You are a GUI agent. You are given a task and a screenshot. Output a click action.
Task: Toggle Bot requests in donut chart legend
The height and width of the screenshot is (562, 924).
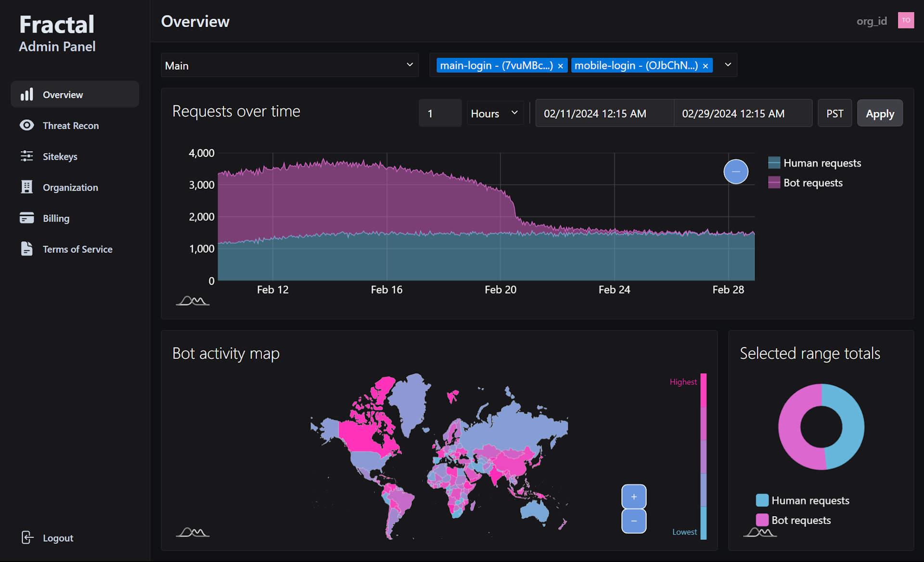793,520
